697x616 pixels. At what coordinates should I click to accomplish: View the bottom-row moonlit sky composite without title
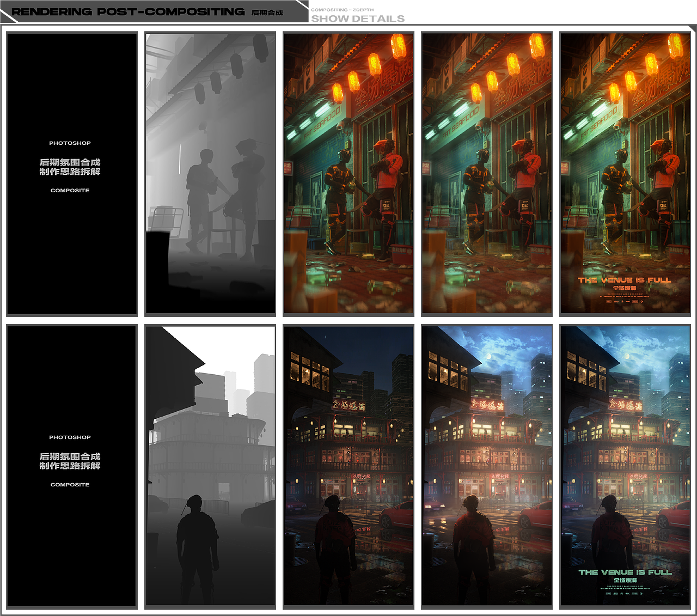click(x=487, y=467)
